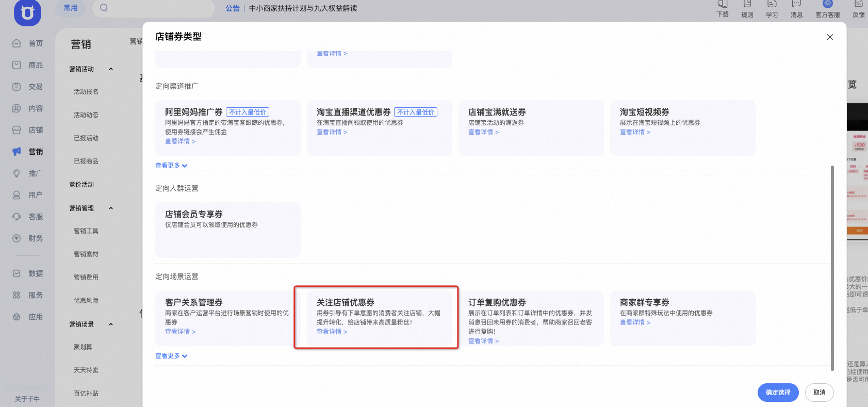Open 推广 promotion icon in sidebar
868x407 pixels.
click(17, 173)
